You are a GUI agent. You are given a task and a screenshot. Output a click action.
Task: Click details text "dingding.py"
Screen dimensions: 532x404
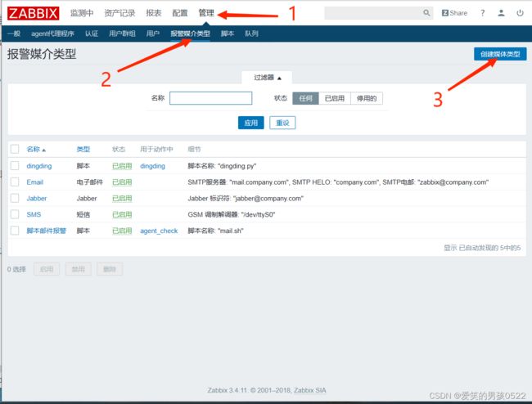click(x=237, y=166)
